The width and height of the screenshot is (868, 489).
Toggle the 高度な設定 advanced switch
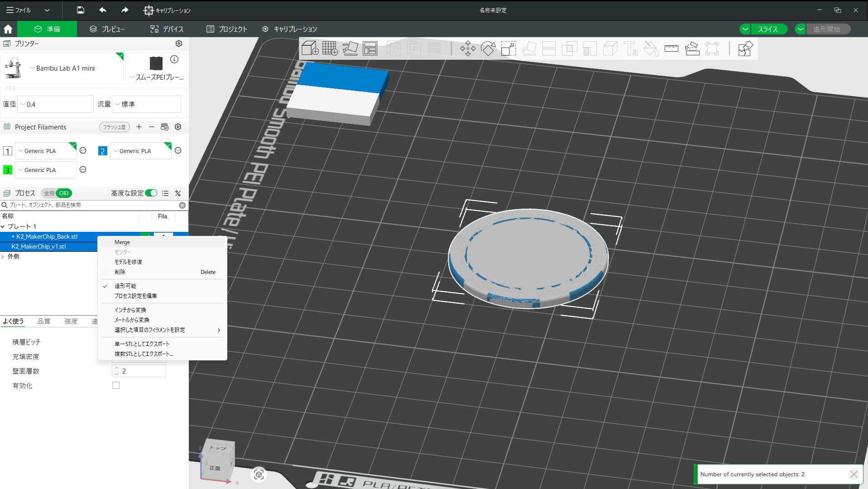click(x=151, y=193)
